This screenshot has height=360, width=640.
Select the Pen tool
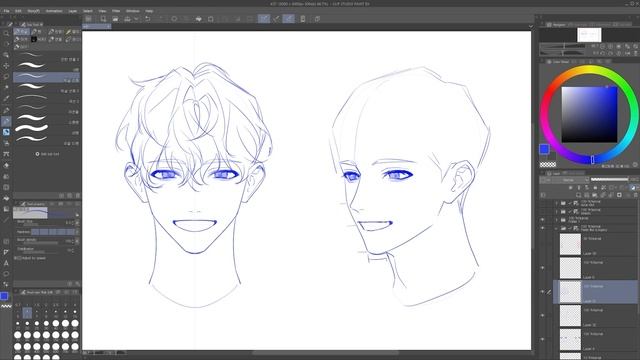6,110
